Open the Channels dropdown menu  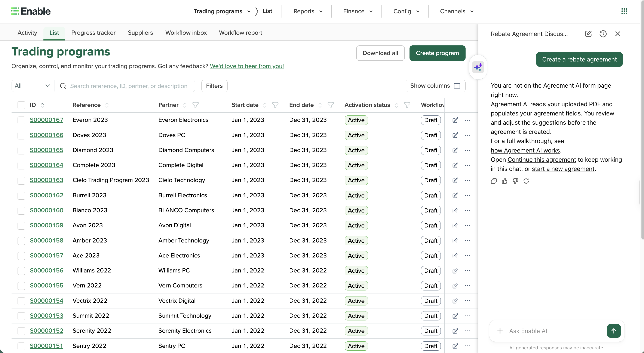(457, 11)
